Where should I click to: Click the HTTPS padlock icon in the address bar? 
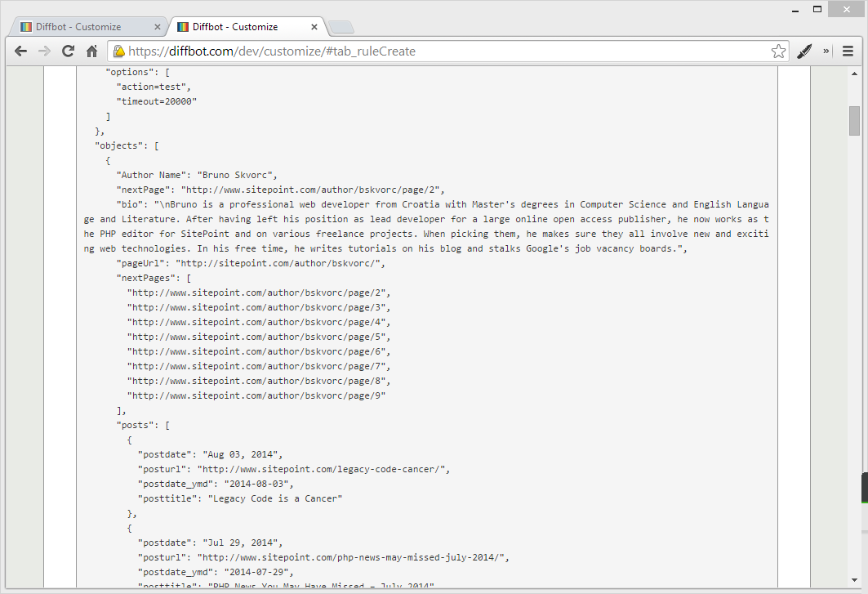(119, 51)
